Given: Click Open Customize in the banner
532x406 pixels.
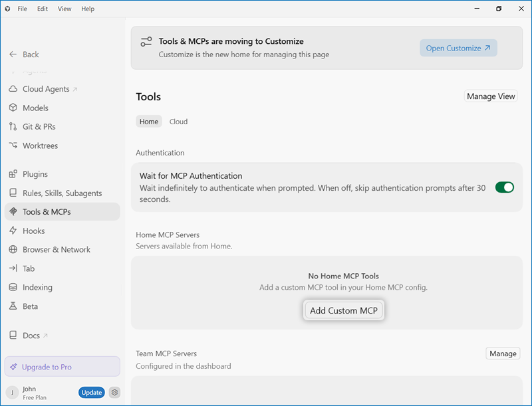Looking at the screenshot, I should [458, 48].
